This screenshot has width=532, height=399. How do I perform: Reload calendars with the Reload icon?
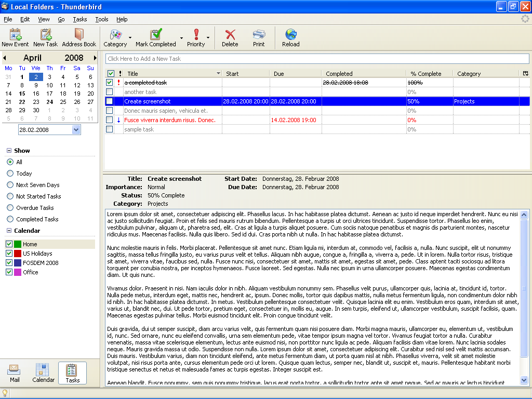click(291, 34)
